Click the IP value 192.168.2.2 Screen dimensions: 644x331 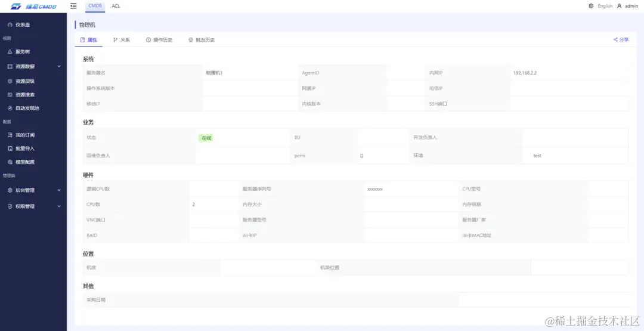tap(525, 73)
